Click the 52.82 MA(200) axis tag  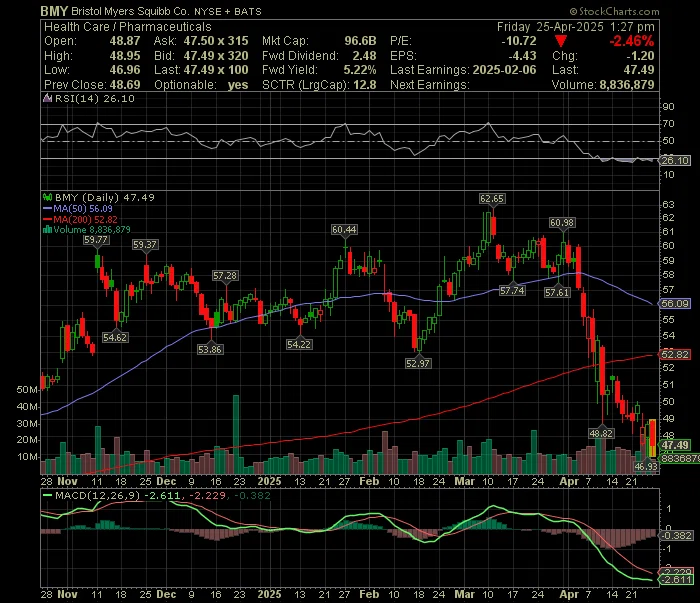tap(675, 355)
